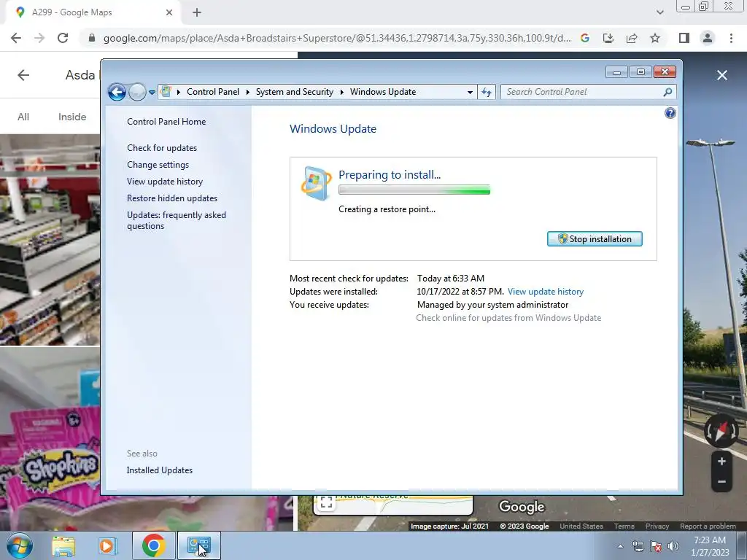Open Chrome tab search chevron
The height and width of the screenshot is (560, 747).
coord(659,12)
